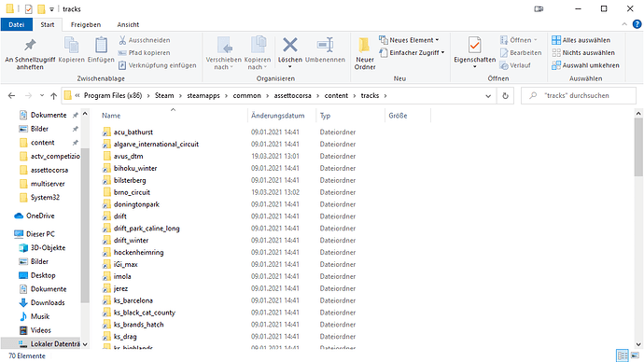Viewport: 644px width, 362px height.
Task: Select the ks_brands_hatch folder
Action: point(138,325)
